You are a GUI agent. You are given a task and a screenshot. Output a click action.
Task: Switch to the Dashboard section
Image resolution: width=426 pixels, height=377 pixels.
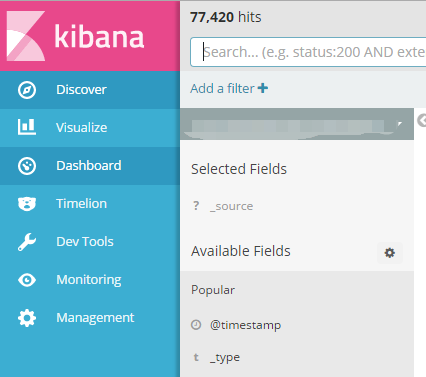tap(90, 166)
